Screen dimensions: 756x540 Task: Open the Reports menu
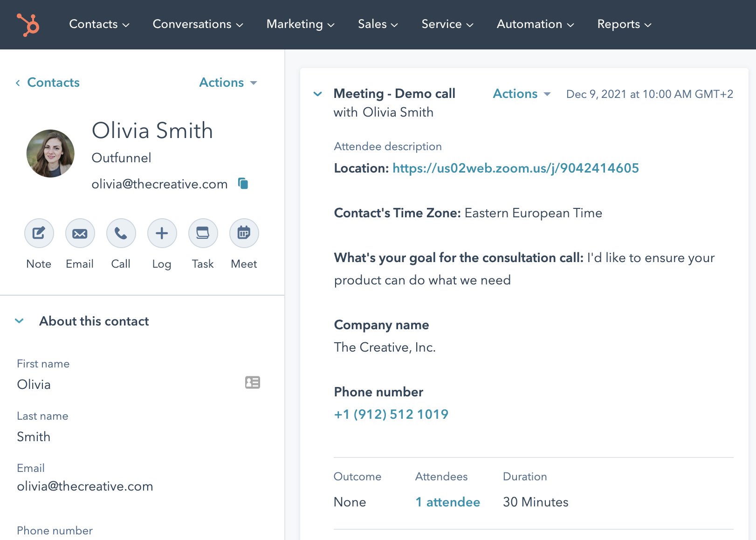point(624,24)
